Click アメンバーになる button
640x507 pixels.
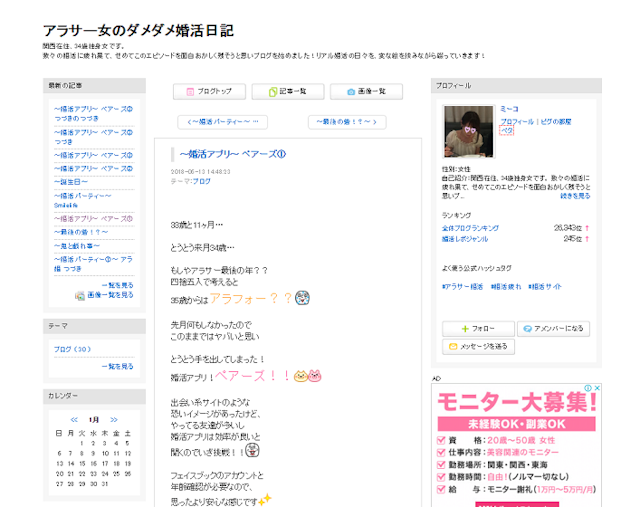[554, 328]
